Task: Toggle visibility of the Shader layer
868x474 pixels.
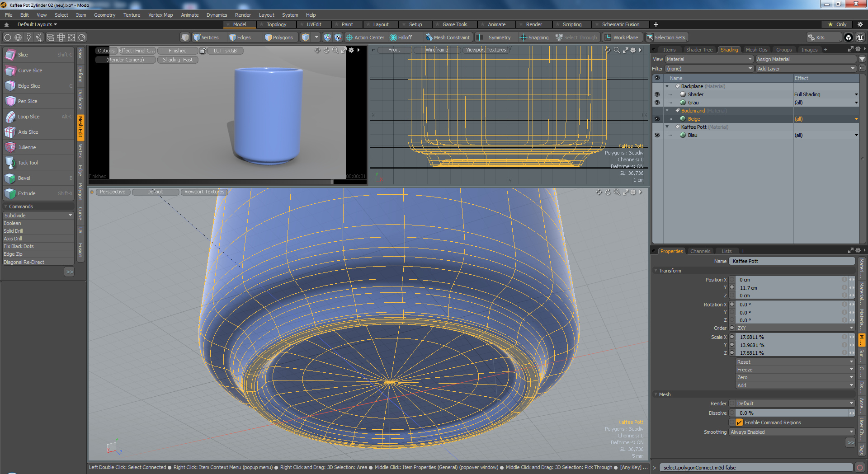Action: (657, 94)
